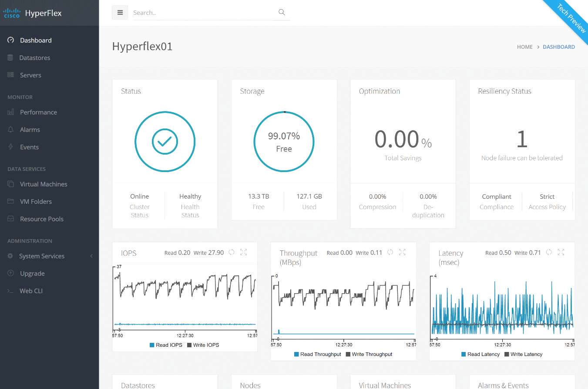Click the DASHBOARD breadcrumb link
This screenshot has width=588, height=389.
pyautogui.click(x=558, y=47)
